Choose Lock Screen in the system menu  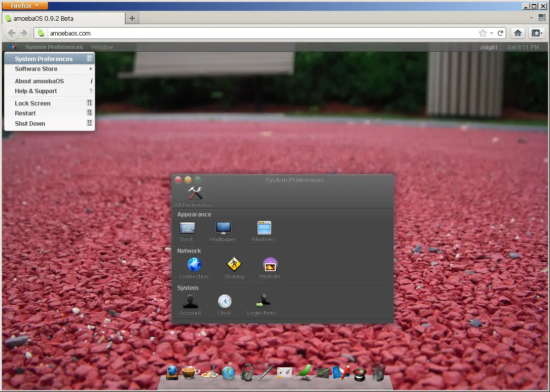pyautogui.click(x=33, y=104)
